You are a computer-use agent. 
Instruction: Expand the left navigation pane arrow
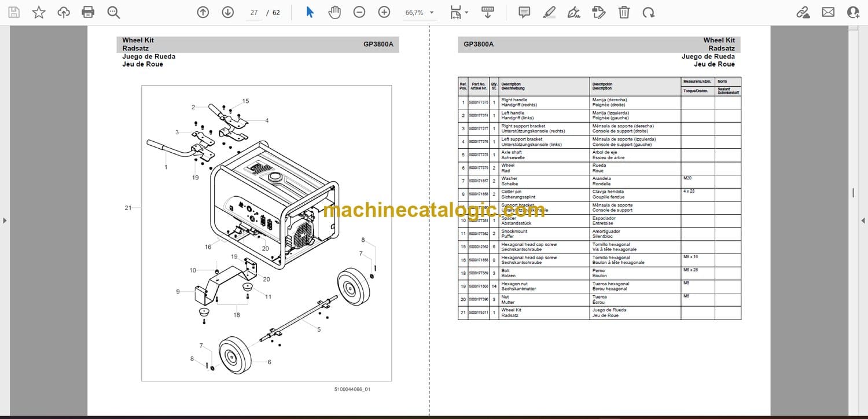tap(5, 220)
